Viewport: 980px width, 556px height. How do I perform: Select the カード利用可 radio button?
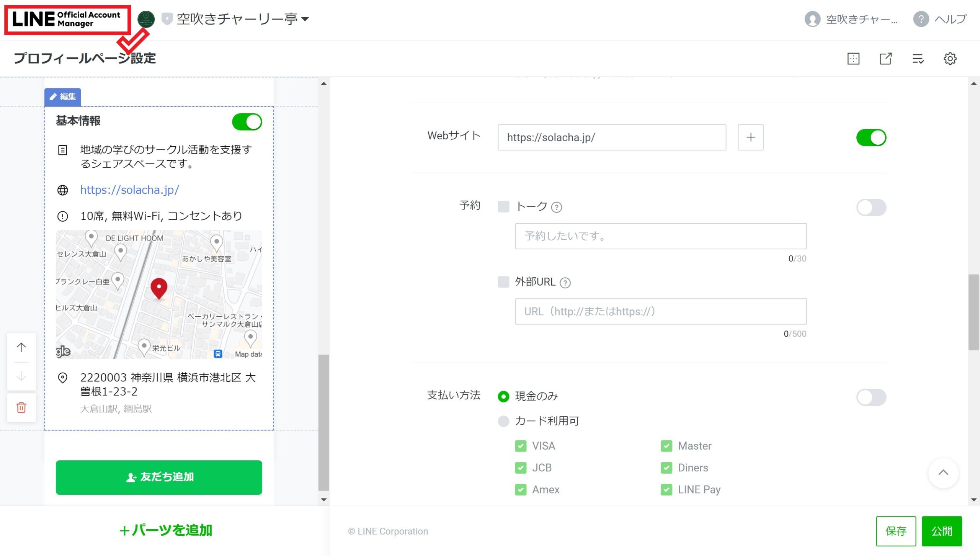pos(503,421)
